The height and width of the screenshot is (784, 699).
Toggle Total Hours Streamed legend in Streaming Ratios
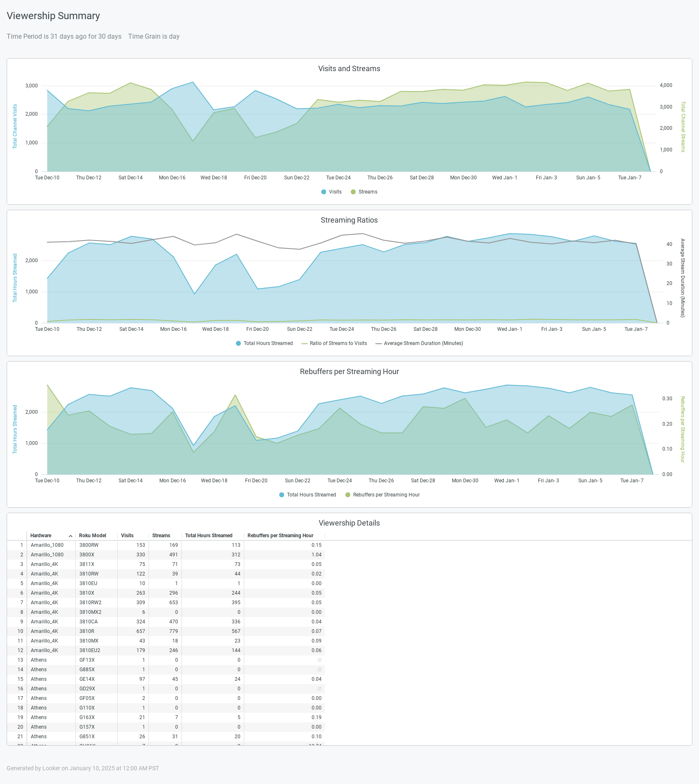[264, 343]
